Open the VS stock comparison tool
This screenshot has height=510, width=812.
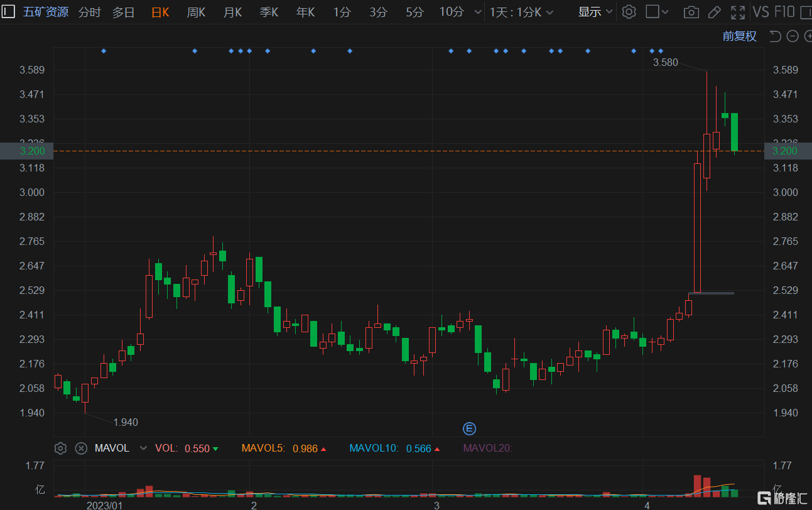(x=762, y=11)
